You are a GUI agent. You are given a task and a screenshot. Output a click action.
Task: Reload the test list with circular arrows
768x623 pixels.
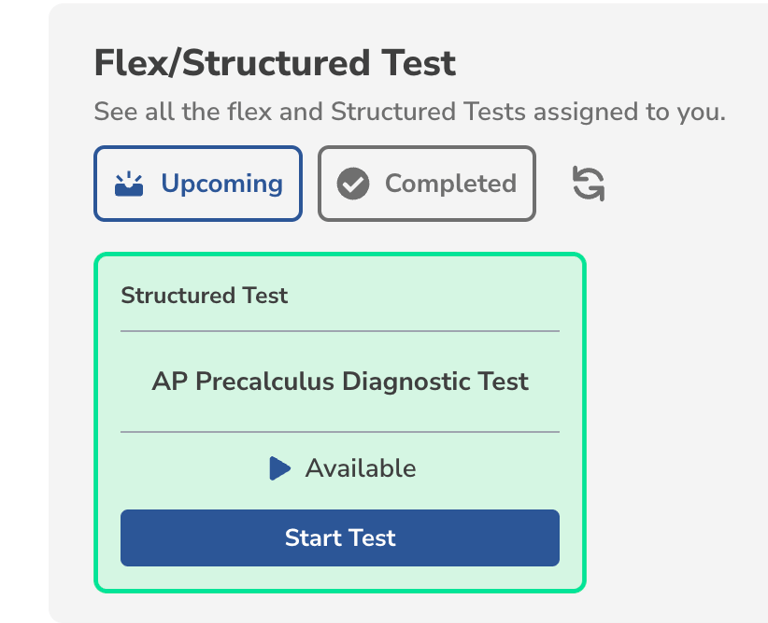pyautogui.click(x=588, y=184)
